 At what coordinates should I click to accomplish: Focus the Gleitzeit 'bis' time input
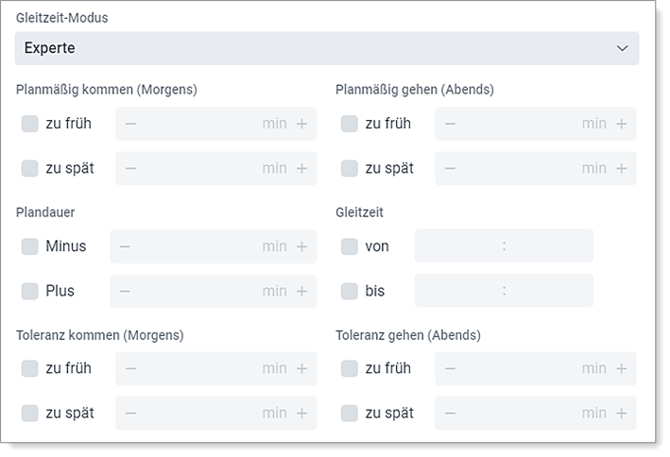[504, 291]
